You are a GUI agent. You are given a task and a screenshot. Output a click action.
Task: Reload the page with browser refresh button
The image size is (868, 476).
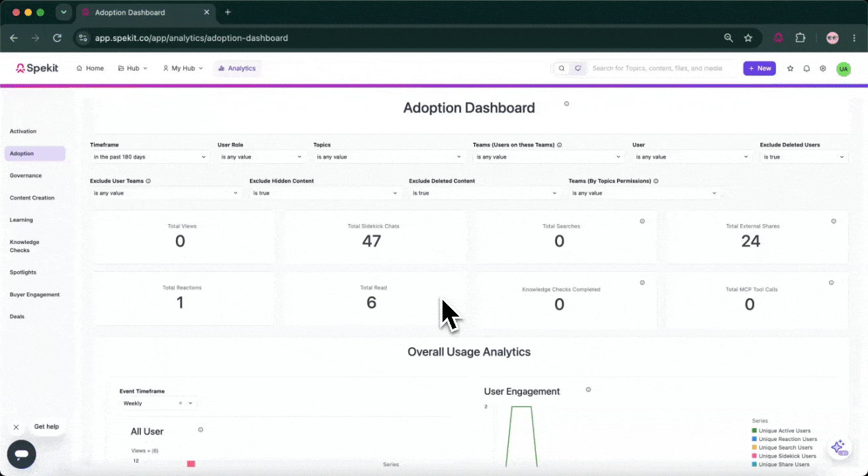(x=58, y=38)
